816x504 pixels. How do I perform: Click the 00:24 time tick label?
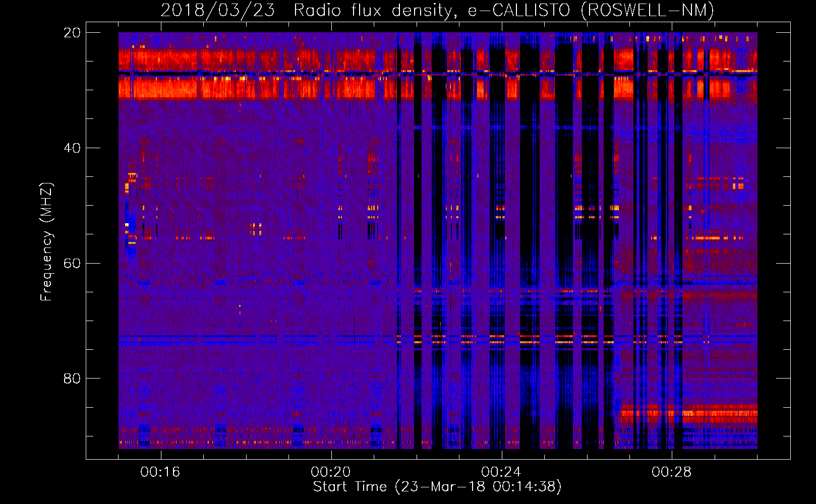(x=501, y=472)
